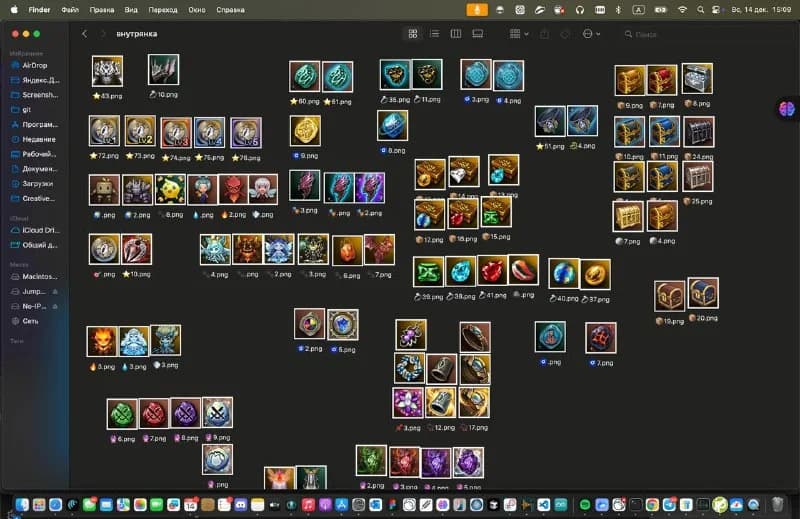
Task: Select the 24.png dark chest thumbnail
Action: tap(698, 132)
